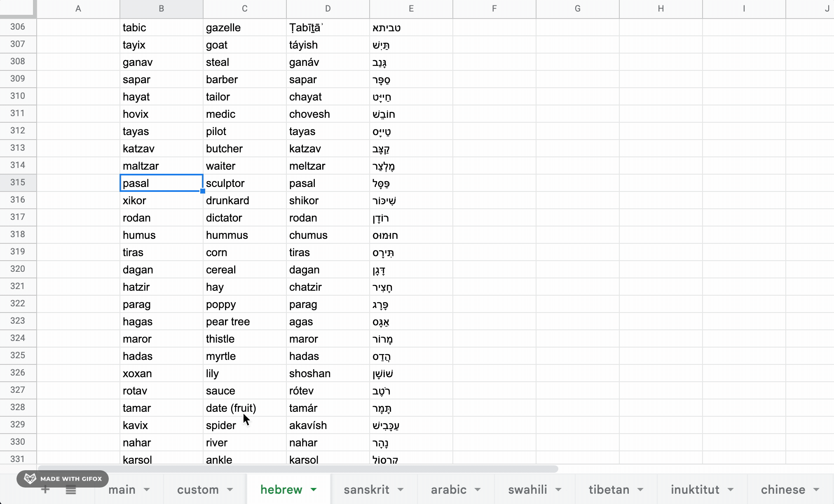Select the cell containing 'sculptor'
The image size is (834, 504).
tap(245, 183)
